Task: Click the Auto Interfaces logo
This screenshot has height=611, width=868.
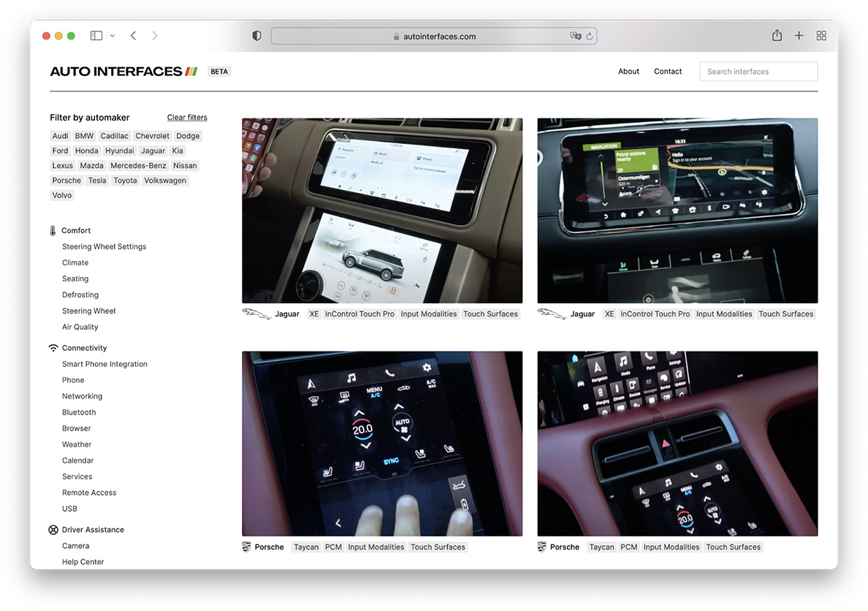Action: (123, 72)
